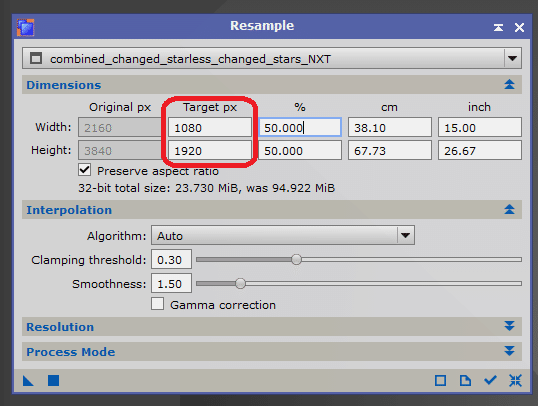Click the Interpolation section title
The height and width of the screenshot is (406, 538).
69,210
